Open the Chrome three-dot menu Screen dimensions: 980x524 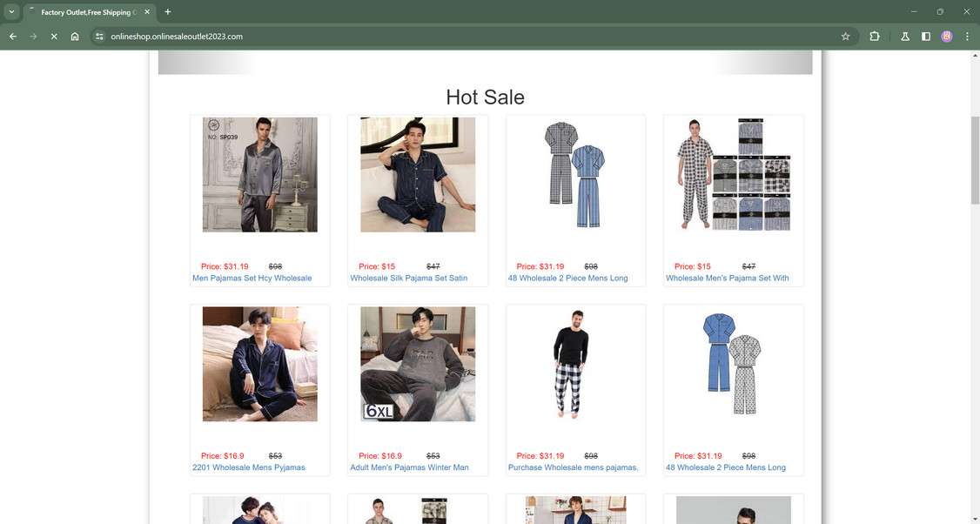967,37
